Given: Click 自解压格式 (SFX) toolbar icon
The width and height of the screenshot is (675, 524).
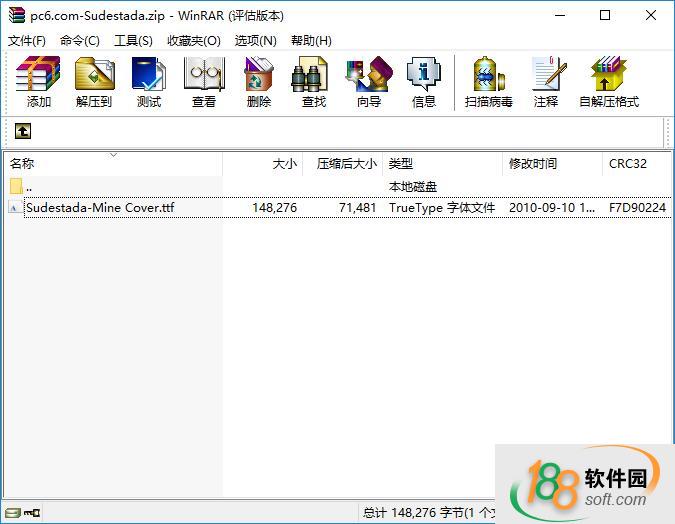Looking at the screenshot, I should [x=608, y=82].
